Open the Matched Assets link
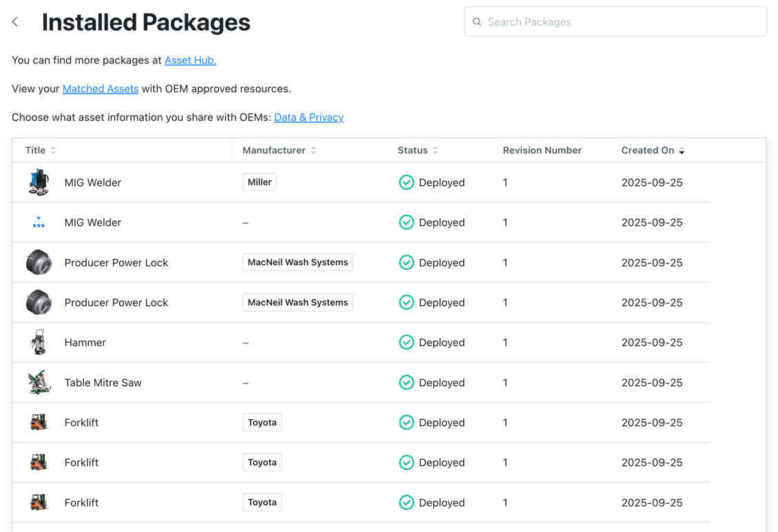The width and height of the screenshot is (778, 532). (x=101, y=89)
